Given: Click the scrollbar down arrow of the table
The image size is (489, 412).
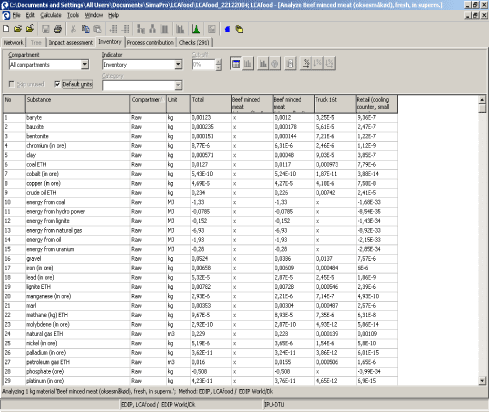Looking at the screenshot, I should 482,380.
